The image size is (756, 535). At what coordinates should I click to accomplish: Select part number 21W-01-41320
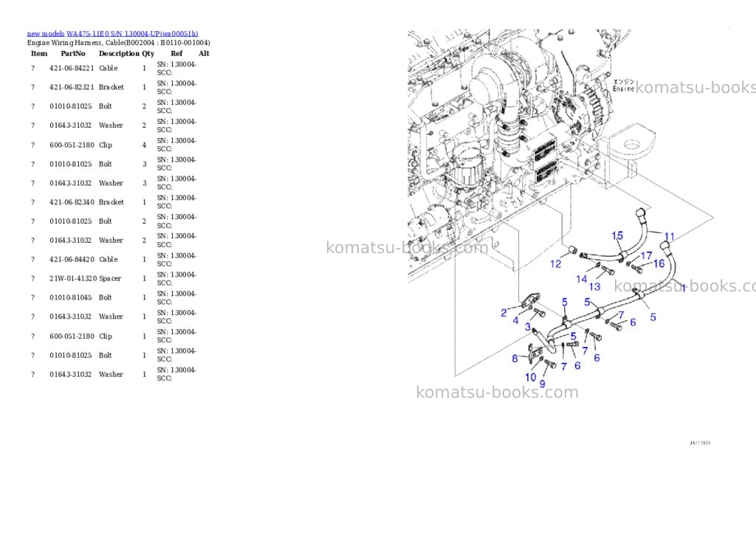pyautogui.click(x=73, y=279)
